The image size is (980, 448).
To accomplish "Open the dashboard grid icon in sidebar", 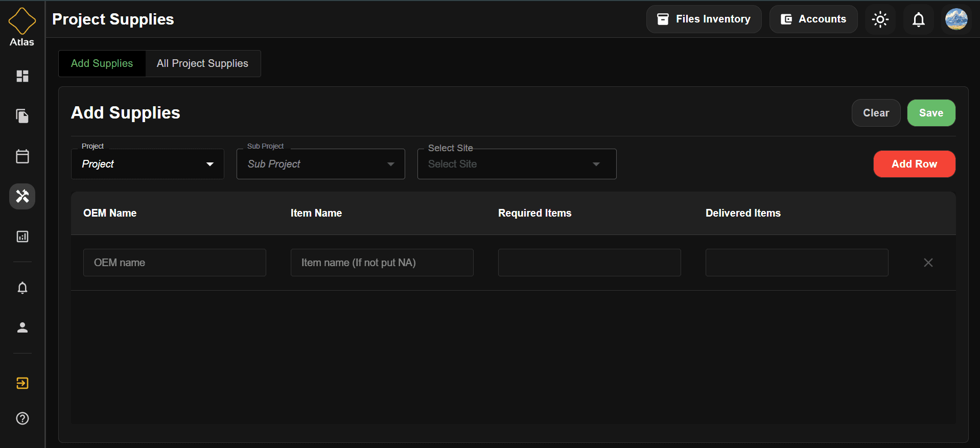I will pyautogui.click(x=22, y=76).
